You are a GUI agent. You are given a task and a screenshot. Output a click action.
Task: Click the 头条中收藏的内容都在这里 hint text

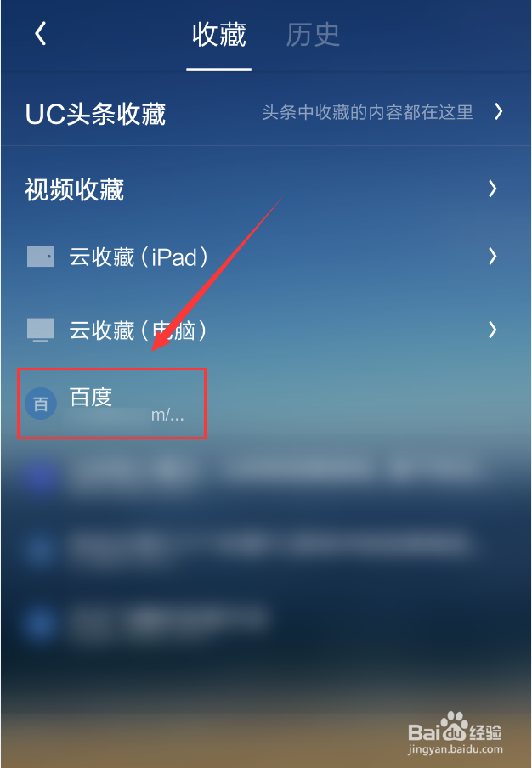tap(367, 112)
